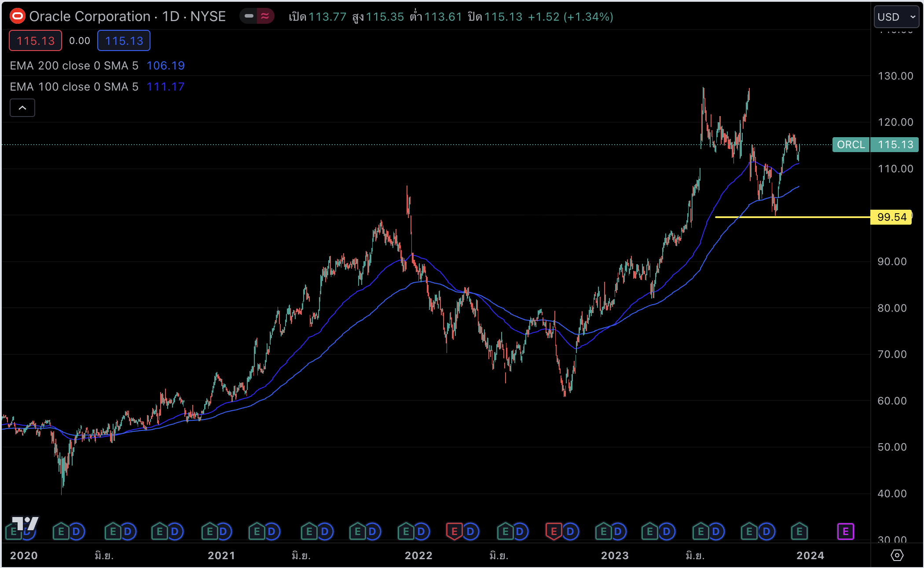This screenshot has height=568, width=924.
Task: Click the TradingView logo
Action: pos(26,523)
